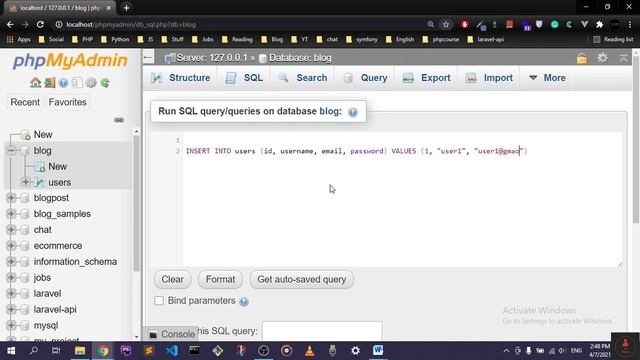Open phpMyAdmin documentation help icon
The width and height of the screenshot is (640, 360).
pyautogui.click(x=63, y=83)
